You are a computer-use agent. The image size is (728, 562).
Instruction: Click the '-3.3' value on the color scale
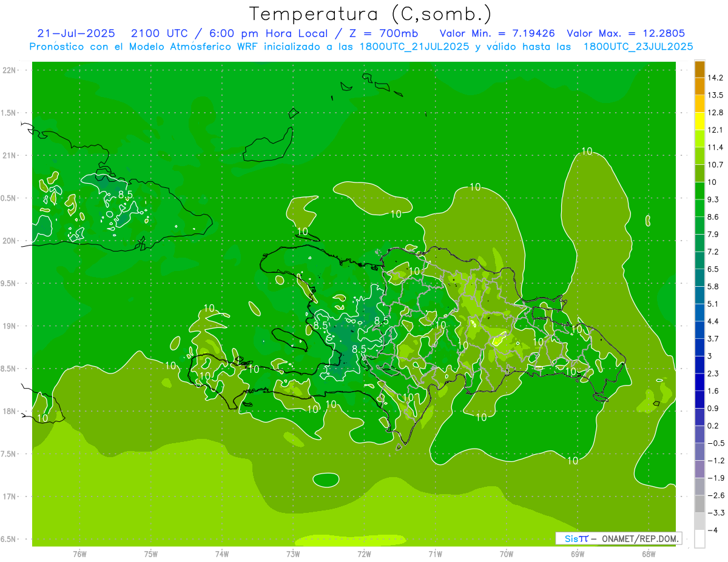[716, 513]
